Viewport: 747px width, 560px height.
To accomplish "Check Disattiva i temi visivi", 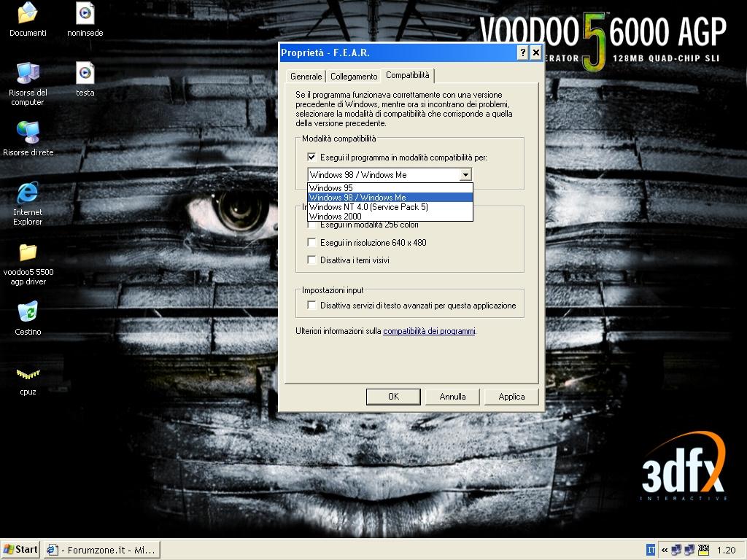I will pos(311,260).
